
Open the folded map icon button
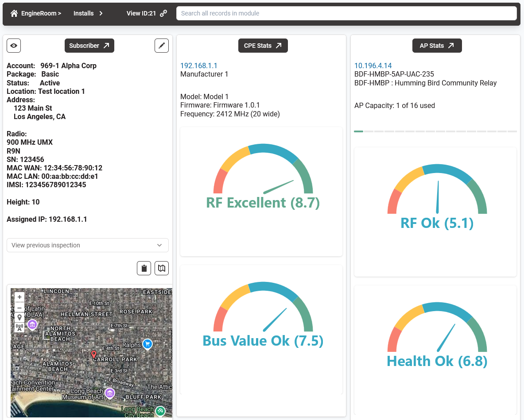point(162,268)
